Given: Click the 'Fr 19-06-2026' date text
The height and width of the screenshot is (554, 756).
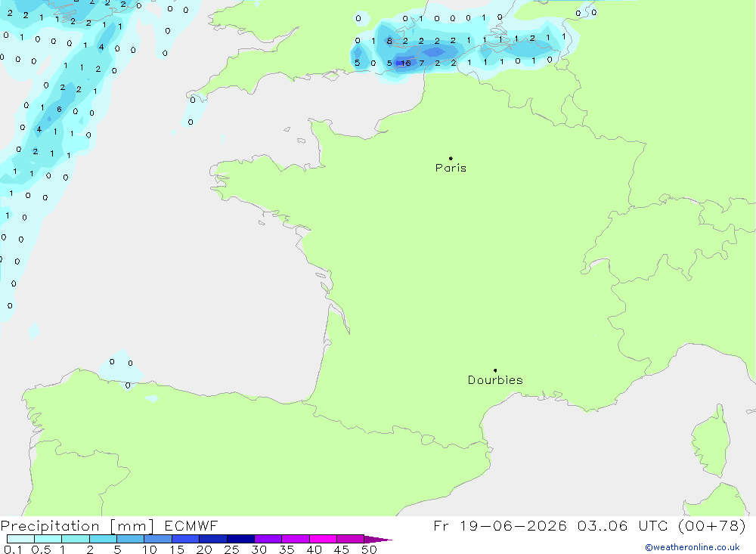Looking at the screenshot, I should (x=500, y=525).
